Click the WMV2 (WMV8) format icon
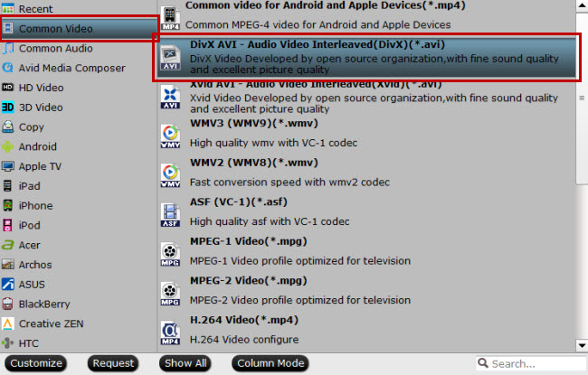Image resolution: width=588 pixels, height=375 pixels. (170, 175)
